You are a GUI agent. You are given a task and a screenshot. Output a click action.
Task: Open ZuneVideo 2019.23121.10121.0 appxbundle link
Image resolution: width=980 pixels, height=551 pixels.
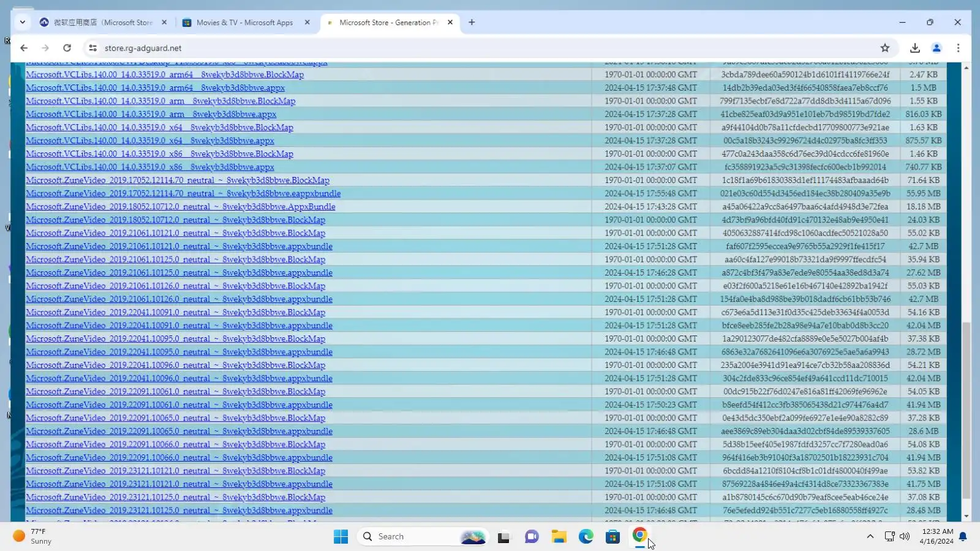pyautogui.click(x=179, y=484)
